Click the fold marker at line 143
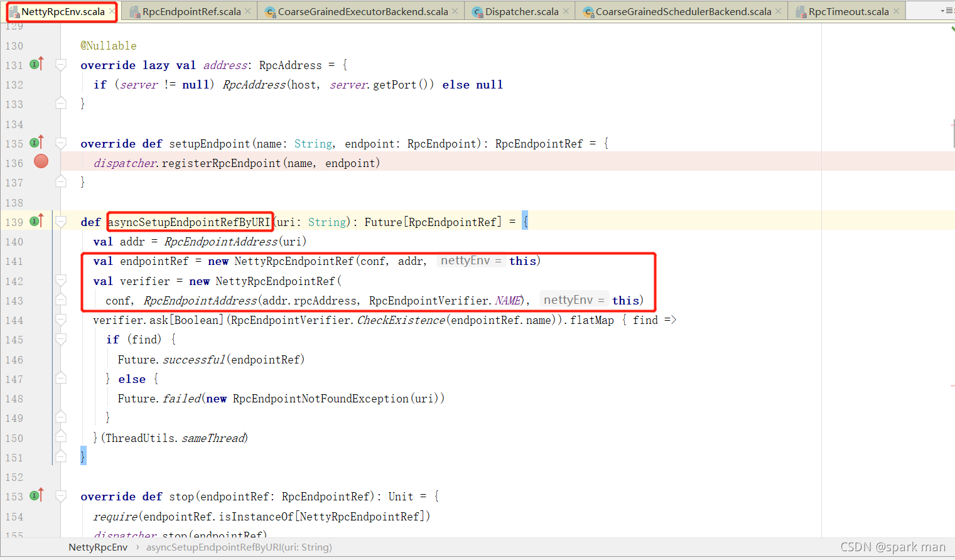This screenshot has width=955, height=560. (61, 299)
